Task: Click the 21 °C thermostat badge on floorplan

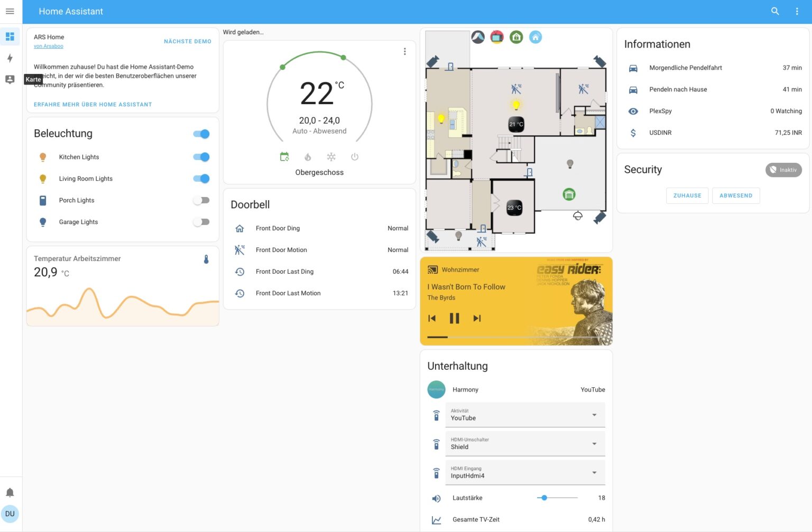Action: click(x=516, y=124)
